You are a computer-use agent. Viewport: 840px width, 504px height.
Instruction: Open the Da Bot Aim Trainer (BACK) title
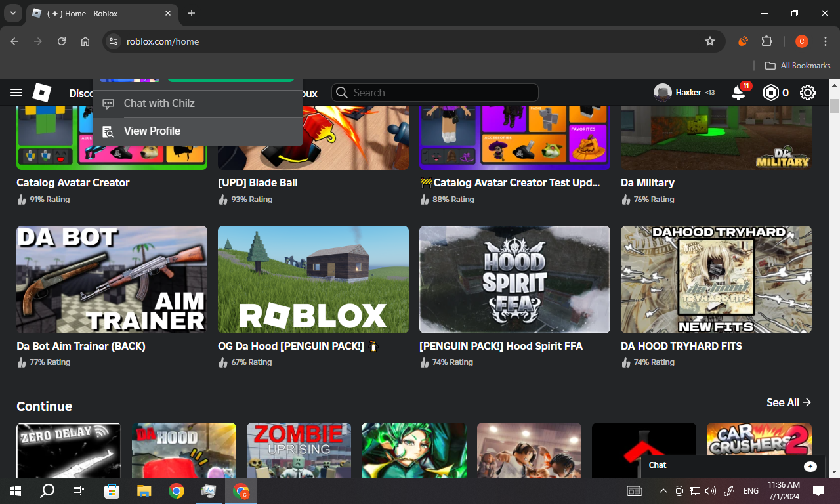pyautogui.click(x=81, y=346)
